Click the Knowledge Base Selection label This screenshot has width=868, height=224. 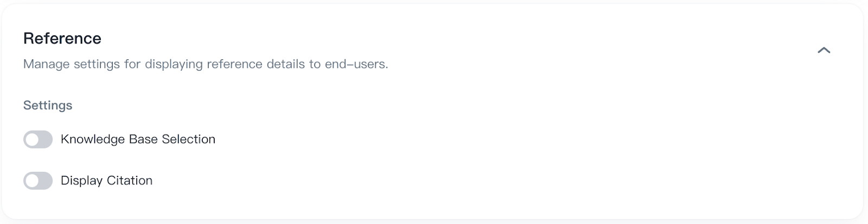tap(138, 139)
